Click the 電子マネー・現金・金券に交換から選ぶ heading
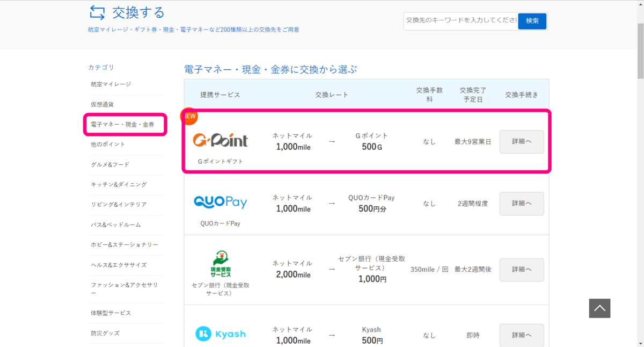644x347 pixels. click(x=270, y=69)
